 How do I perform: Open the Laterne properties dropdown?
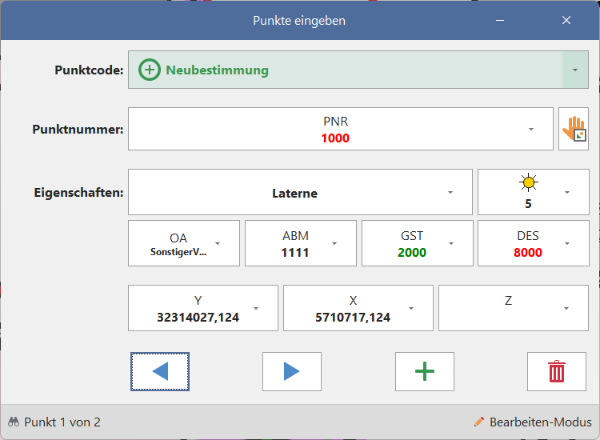tap(450, 191)
